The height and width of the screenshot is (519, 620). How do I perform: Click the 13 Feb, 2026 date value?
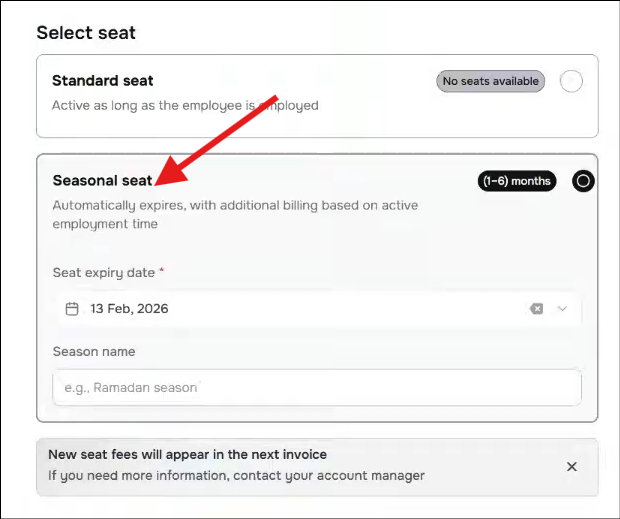pos(129,309)
